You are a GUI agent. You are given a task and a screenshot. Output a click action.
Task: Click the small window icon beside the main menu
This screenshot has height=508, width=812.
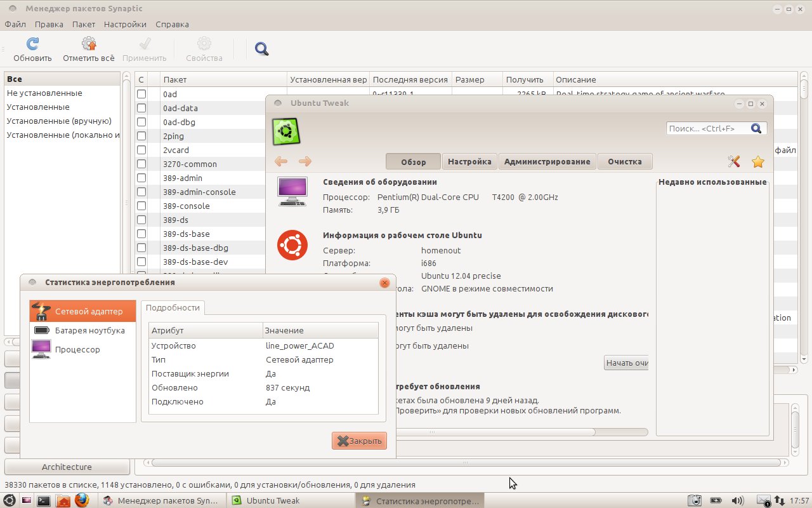[27, 500]
